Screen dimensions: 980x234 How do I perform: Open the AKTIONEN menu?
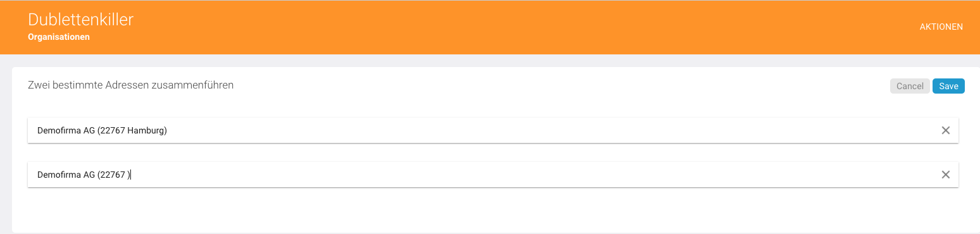(941, 27)
